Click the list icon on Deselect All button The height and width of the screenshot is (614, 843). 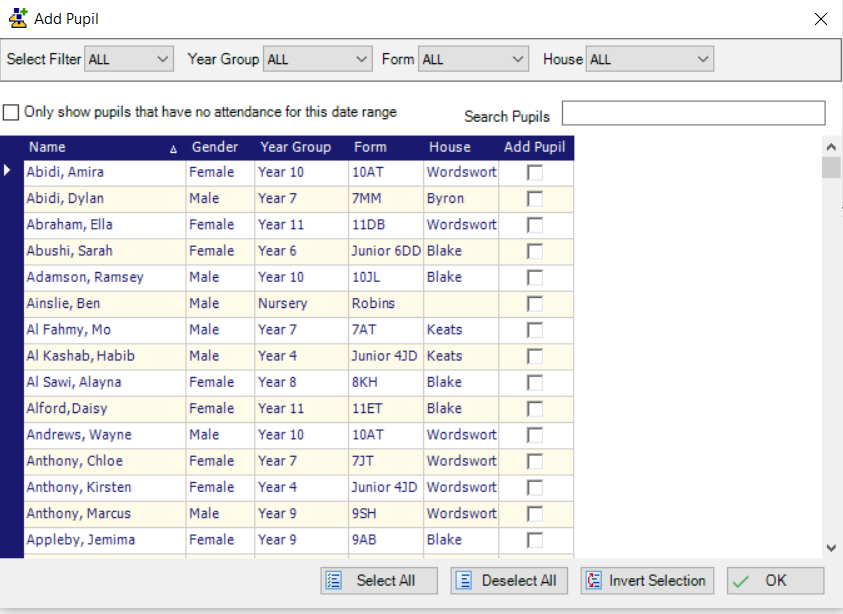[x=464, y=580]
